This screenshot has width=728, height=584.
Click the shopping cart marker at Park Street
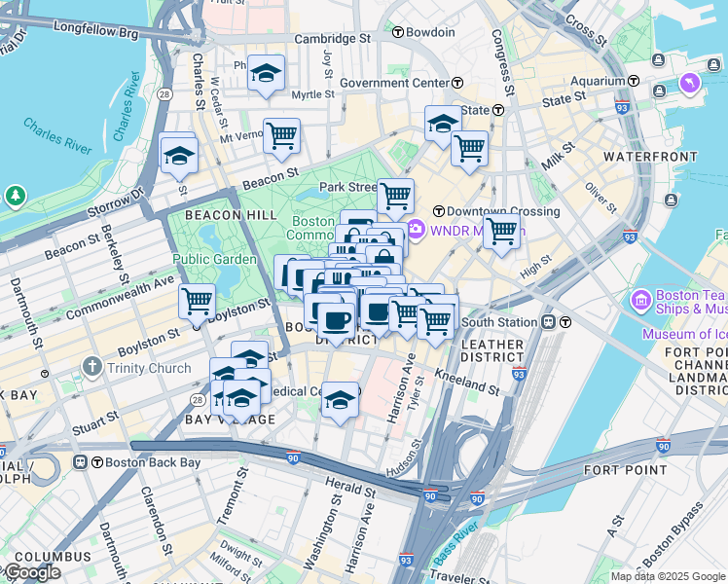[x=395, y=198]
